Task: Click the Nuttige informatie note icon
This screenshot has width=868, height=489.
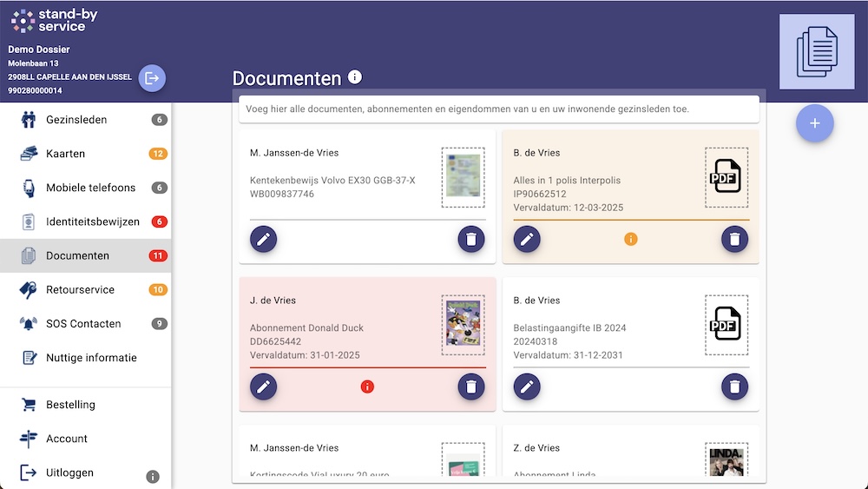Action: [29, 358]
